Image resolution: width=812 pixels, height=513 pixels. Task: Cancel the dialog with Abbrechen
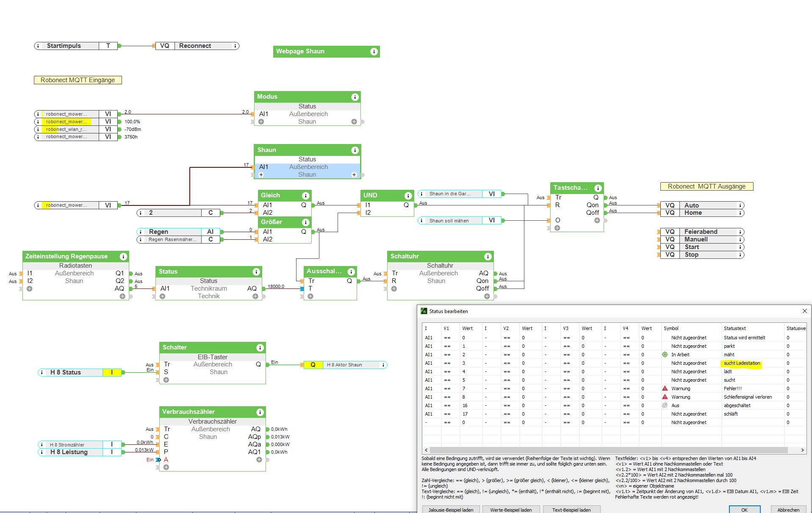(788, 510)
